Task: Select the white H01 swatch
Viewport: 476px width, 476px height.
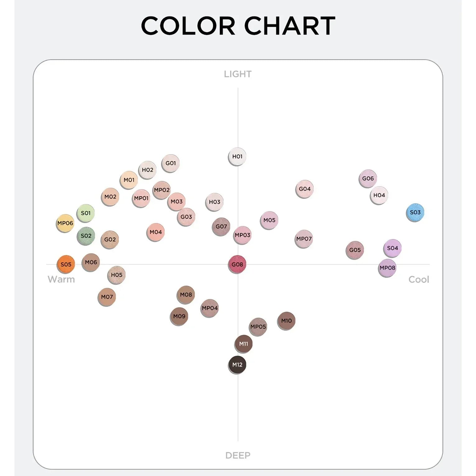Action: click(x=237, y=156)
